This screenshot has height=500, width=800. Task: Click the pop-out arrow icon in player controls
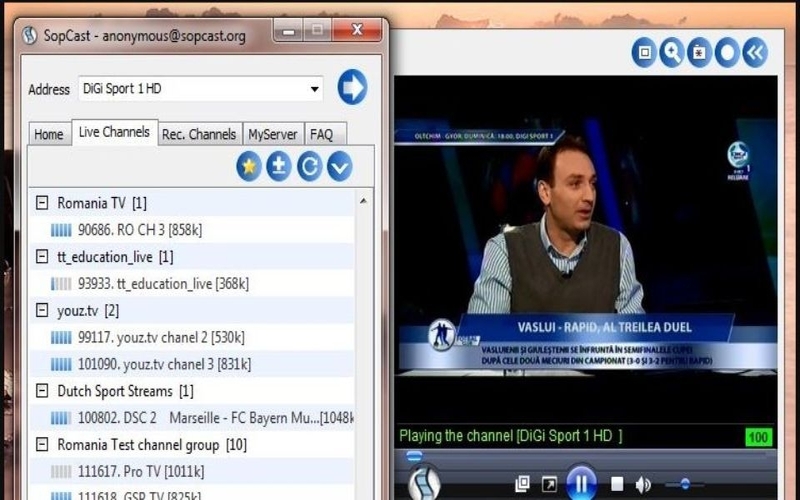point(549,484)
